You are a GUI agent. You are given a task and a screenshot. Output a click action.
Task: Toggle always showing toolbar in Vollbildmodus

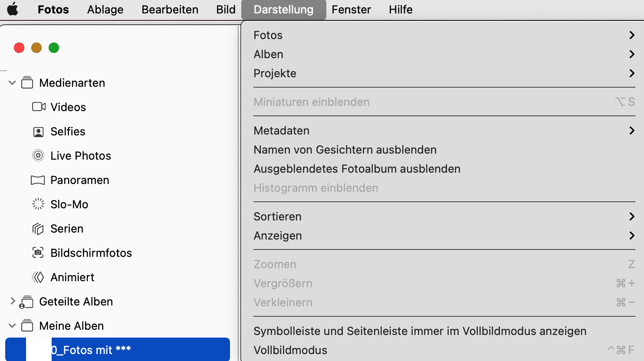pyautogui.click(x=420, y=331)
